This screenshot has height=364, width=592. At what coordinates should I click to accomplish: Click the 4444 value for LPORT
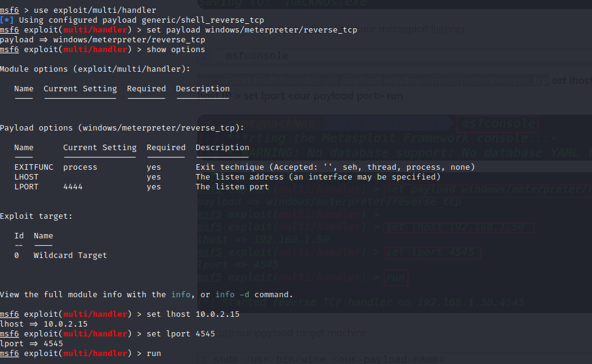pyautogui.click(x=73, y=187)
